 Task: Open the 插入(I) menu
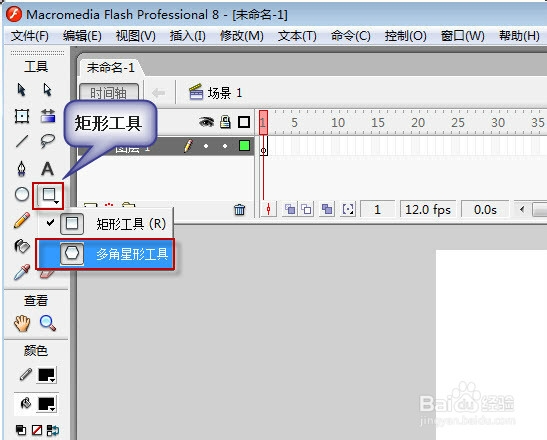pos(187,36)
